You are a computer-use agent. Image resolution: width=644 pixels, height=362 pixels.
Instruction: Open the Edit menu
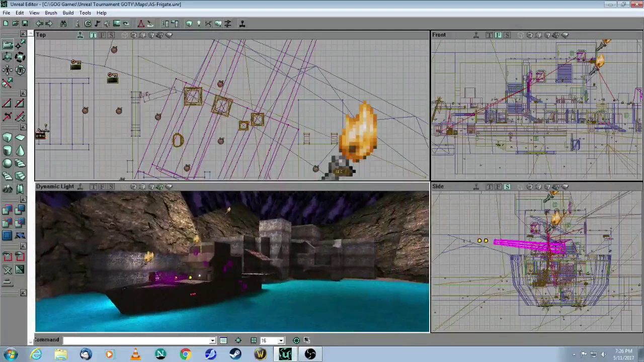pyautogui.click(x=20, y=13)
